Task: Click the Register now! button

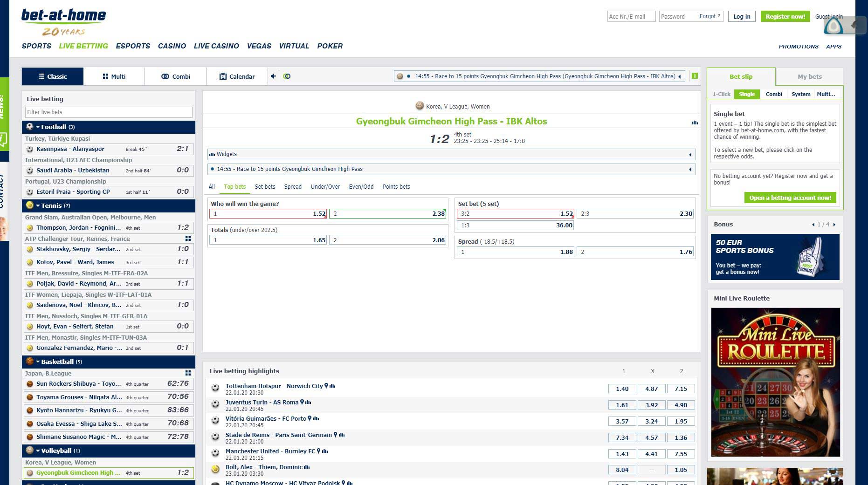Action: pyautogui.click(x=785, y=16)
